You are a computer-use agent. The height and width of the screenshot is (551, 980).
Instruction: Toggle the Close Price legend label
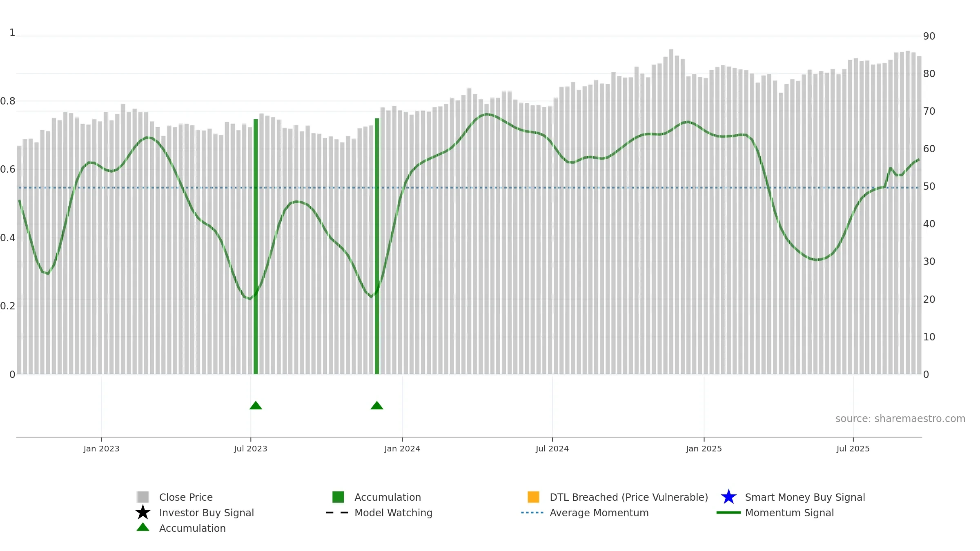pos(186,497)
